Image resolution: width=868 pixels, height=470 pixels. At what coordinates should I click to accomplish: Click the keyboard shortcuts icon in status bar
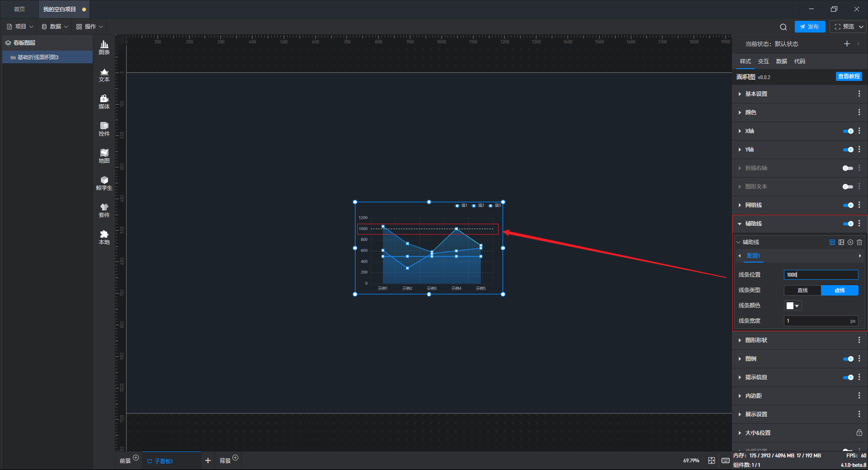point(726,461)
